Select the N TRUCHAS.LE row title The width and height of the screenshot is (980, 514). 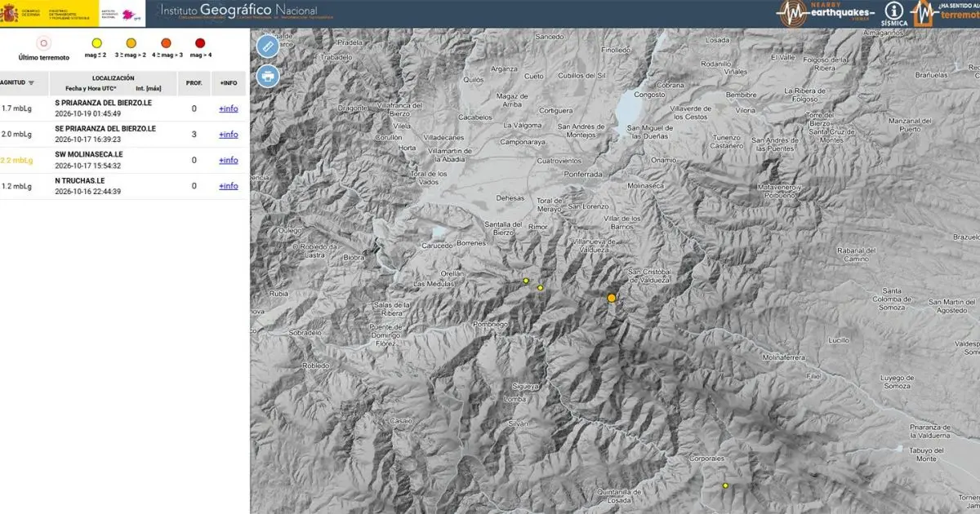pos(80,180)
